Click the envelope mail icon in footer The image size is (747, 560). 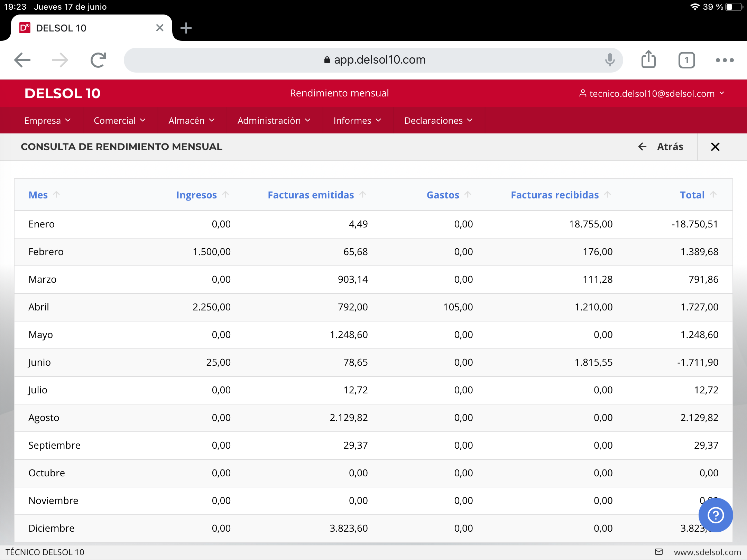659,552
